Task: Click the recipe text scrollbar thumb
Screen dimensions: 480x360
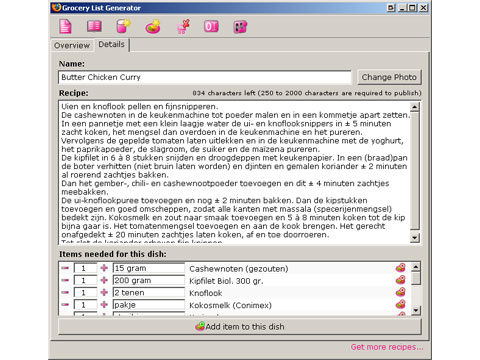Action: [415, 171]
